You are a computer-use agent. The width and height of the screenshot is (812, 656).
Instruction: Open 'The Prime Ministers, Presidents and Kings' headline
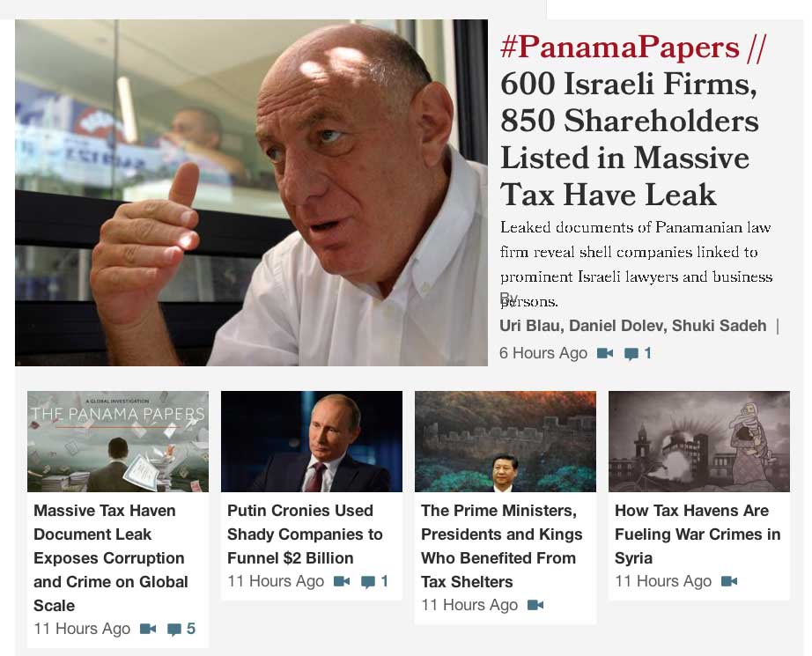pos(502,546)
